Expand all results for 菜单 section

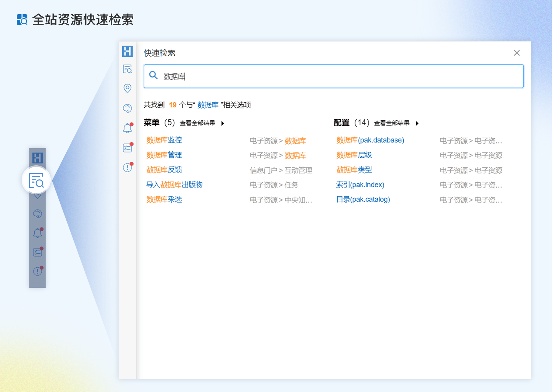202,123
